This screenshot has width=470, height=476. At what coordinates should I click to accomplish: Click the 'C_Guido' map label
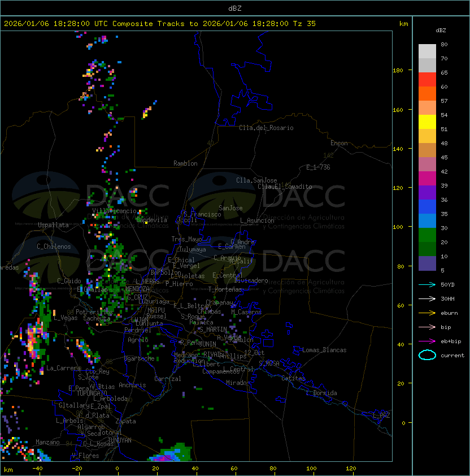point(69,281)
